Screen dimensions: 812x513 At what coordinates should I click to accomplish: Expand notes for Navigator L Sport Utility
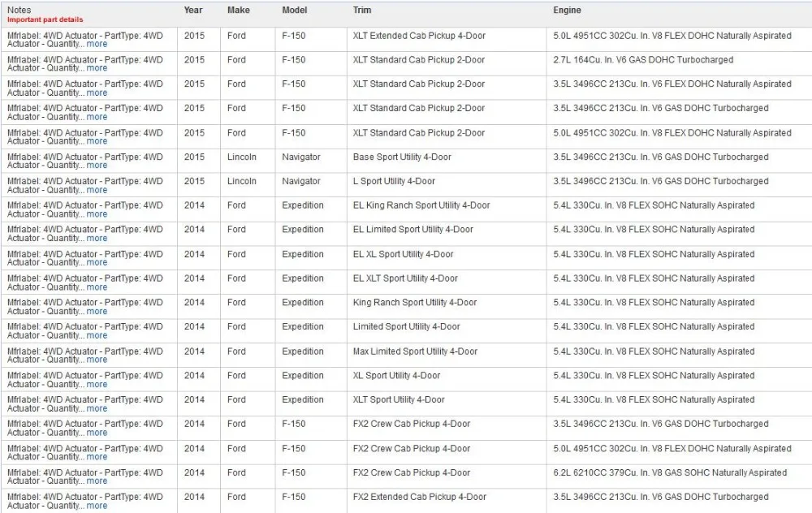click(x=97, y=190)
